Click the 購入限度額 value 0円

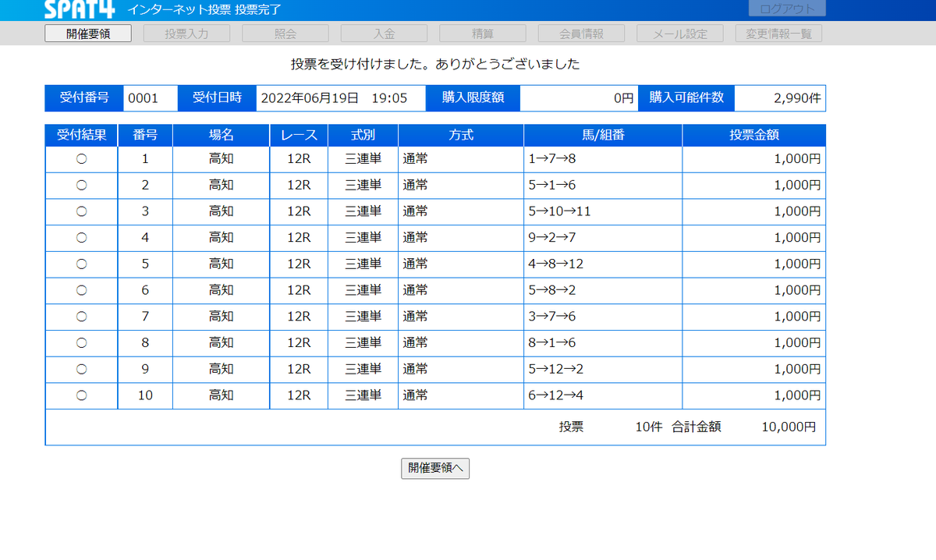623,98
